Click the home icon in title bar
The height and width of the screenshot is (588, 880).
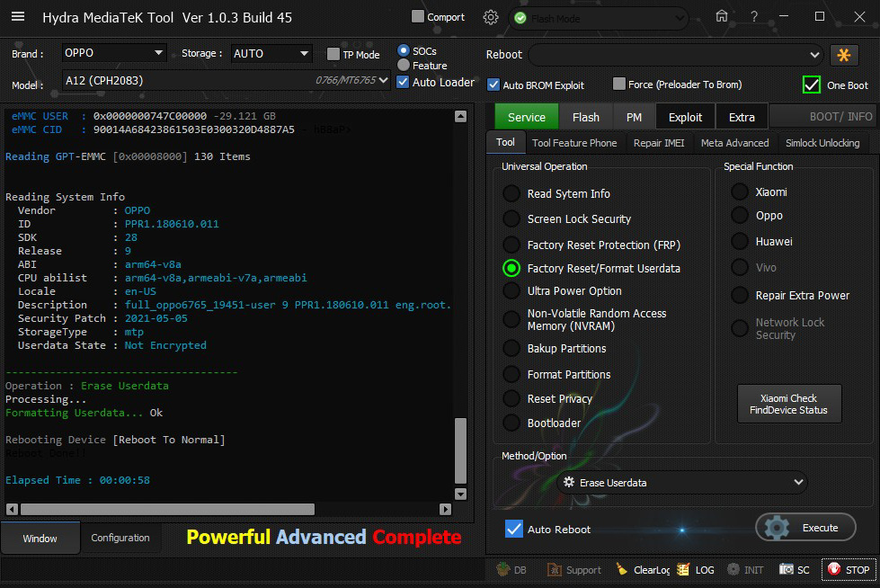[722, 16]
